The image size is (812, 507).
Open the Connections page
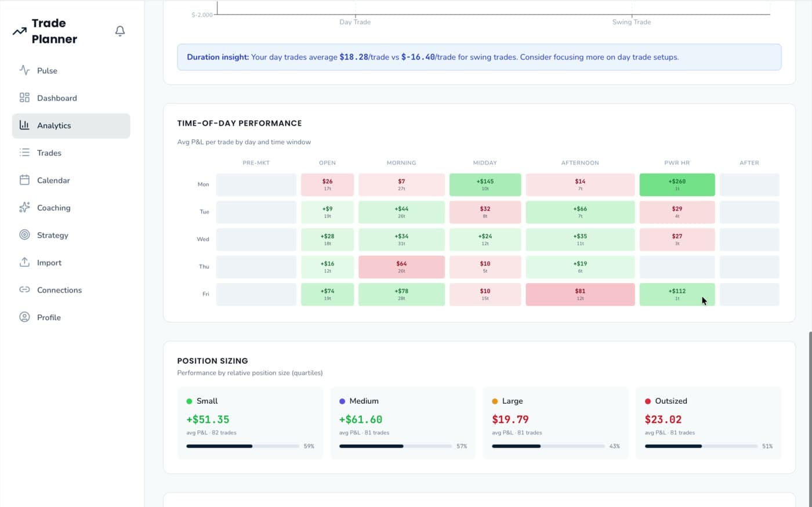point(71,290)
